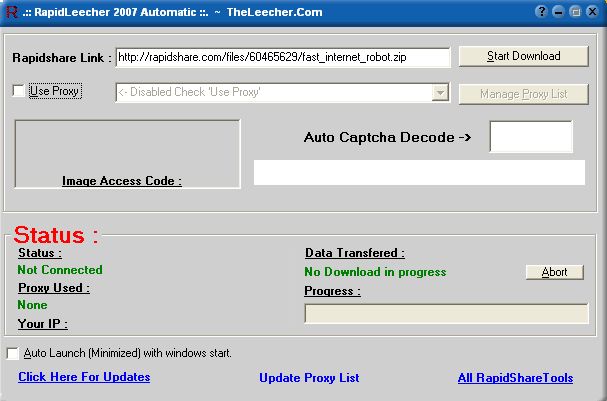The width and height of the screenshot is (607, 401).
Task: Open the disabled proxy dropdown arrow
Action: point(440,93)
